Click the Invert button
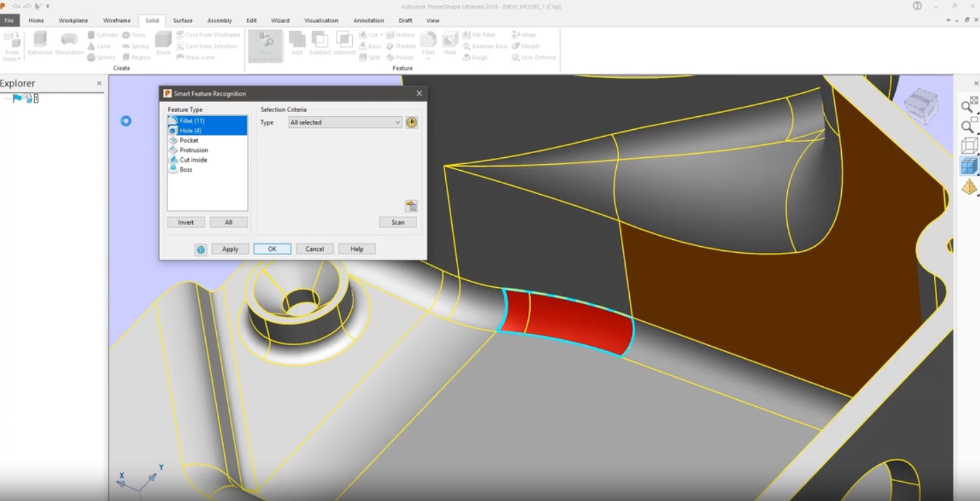 [x=186, y=222]
